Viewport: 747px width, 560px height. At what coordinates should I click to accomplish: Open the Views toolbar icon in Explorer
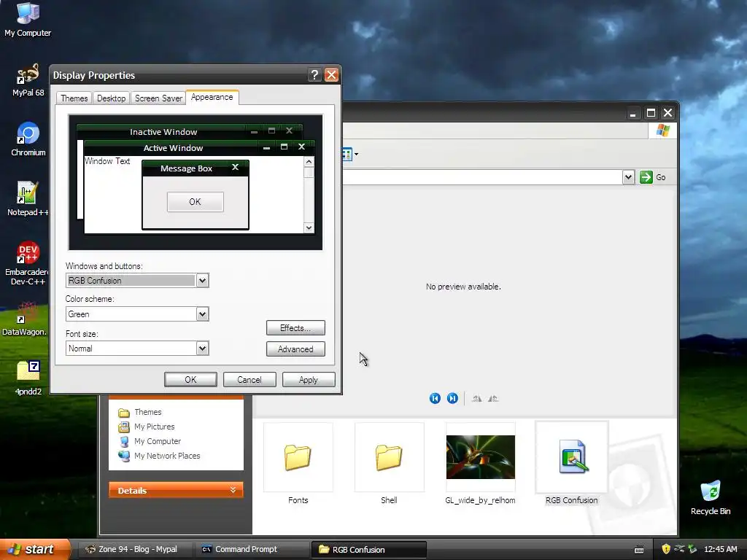347,155
